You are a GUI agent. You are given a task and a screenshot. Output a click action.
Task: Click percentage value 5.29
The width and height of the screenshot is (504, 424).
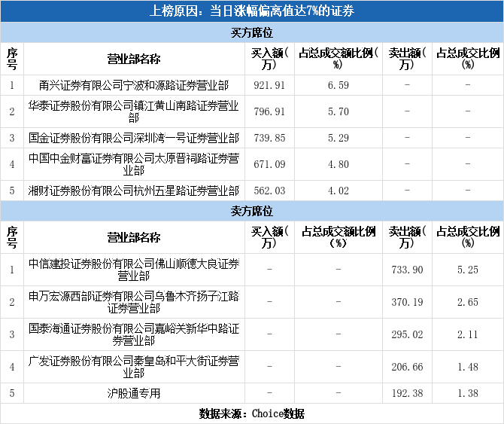coord(339,138)
